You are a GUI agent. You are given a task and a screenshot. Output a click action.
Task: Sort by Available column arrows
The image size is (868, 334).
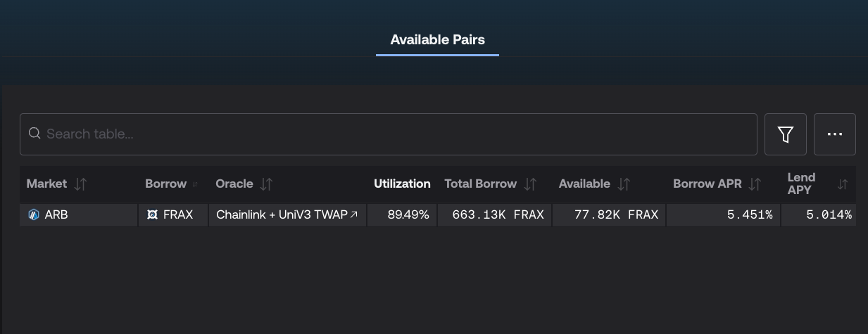pyautogui.click(x=624, y=184)
